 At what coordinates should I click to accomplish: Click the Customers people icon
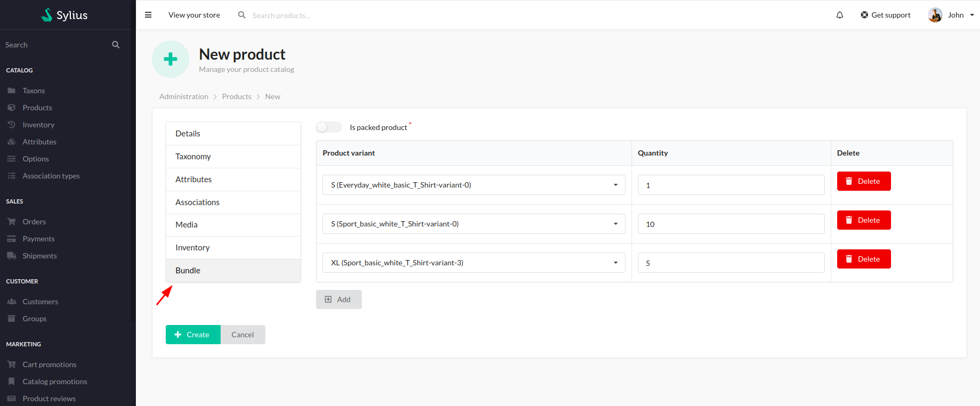(x=11, y=302)
